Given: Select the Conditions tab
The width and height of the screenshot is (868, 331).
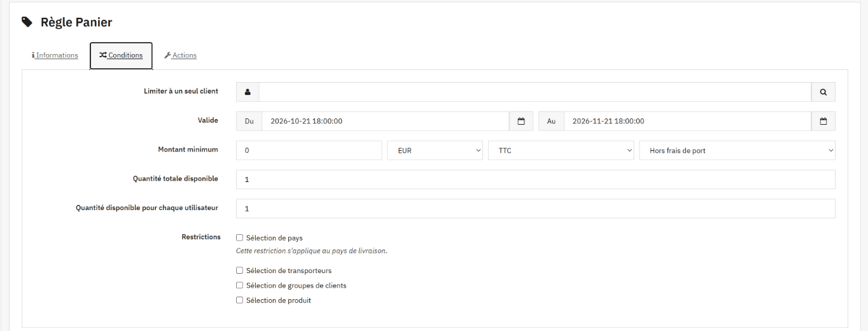Looking at the screenshot, I should (121, 55).
